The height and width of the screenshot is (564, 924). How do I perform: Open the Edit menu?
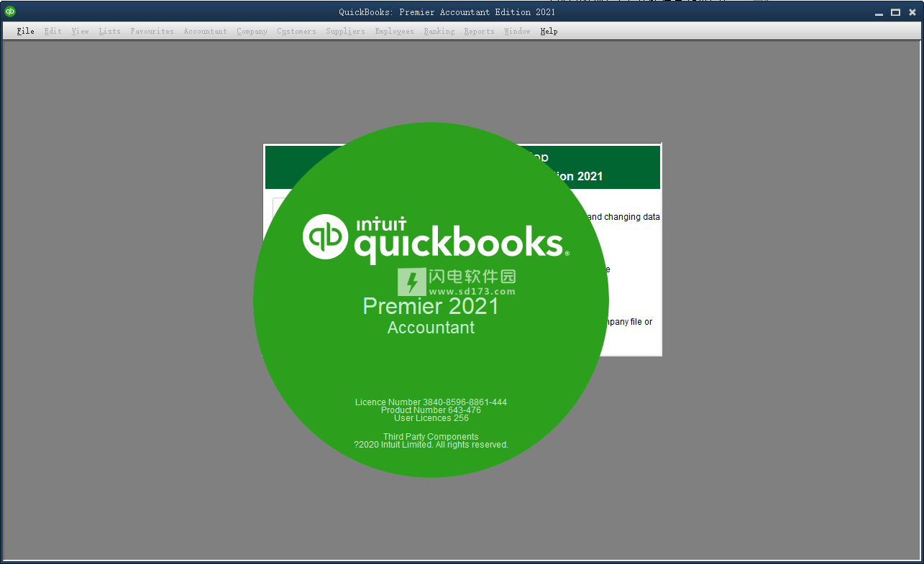pyautogui.click(x=52, y=32)
